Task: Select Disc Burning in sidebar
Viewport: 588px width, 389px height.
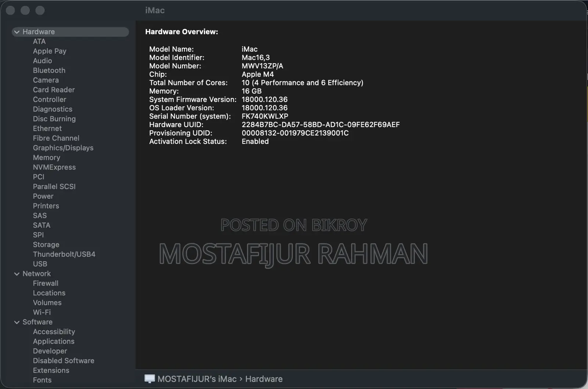Action: tap(54, 119)
